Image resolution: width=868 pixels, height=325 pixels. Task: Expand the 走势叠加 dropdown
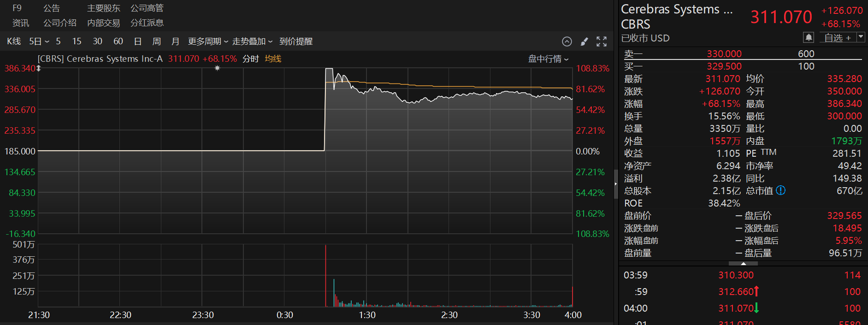point(252,41)
